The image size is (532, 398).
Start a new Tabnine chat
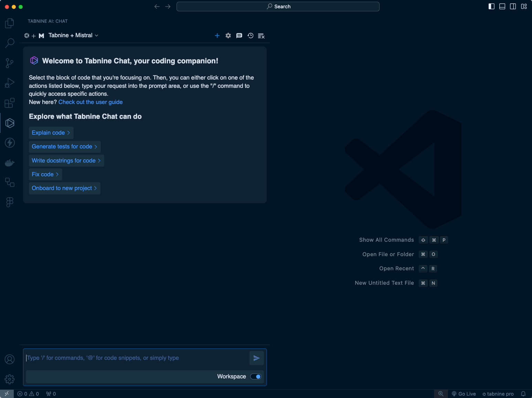coord(217,35)
